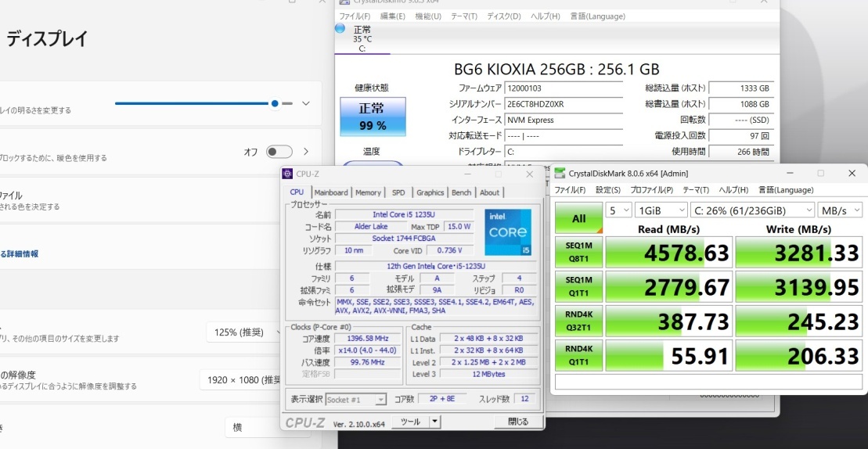Click the 206.33 RND4K Q1T1 write result
The width and height of the screenshot is (868, 449).
click(799, 355)
